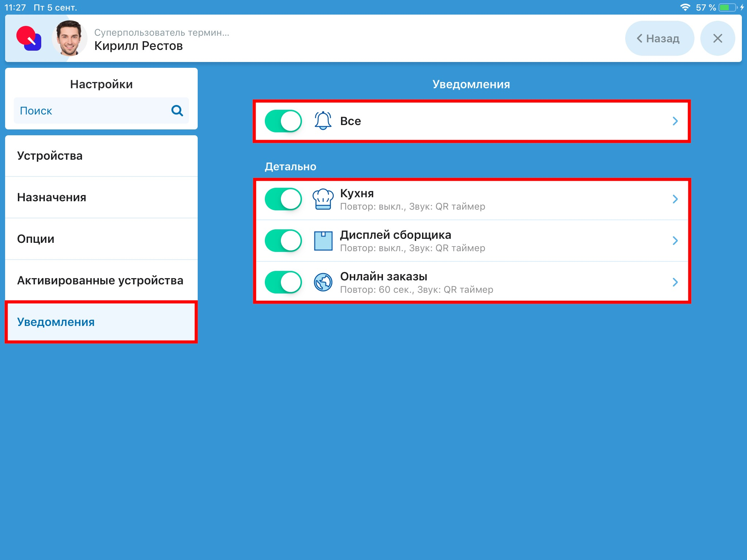Click the chef hat Kitchen icon
This screenshot has width=747, height=560.
click(x=323, y=199)
